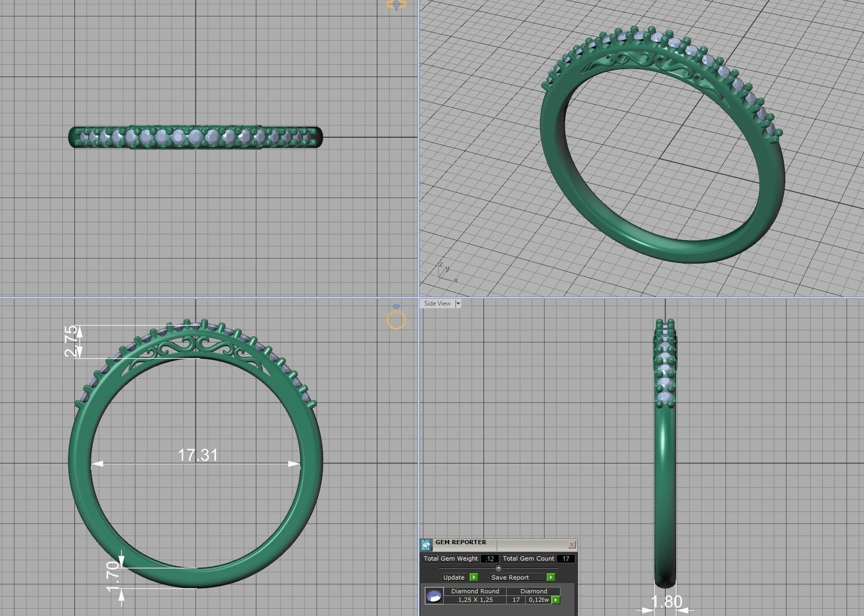This screenshot has width=864, height=616.
Task: Close the Gem Reporter panel
Action: [572, 544]
